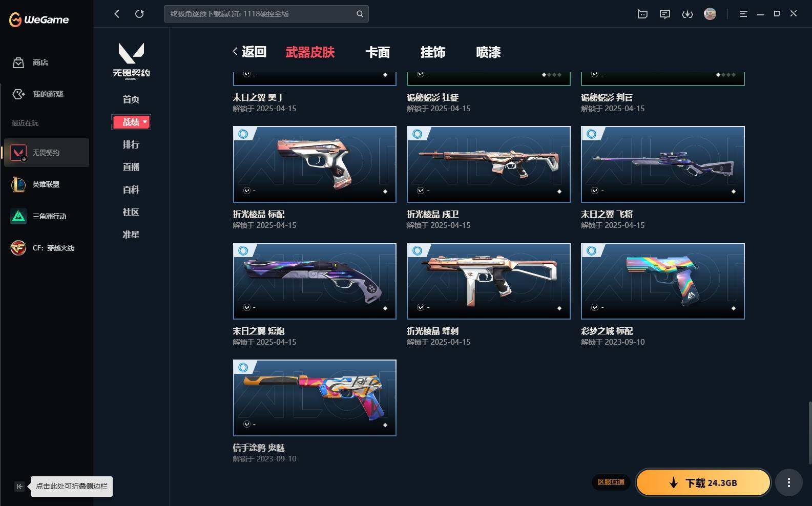Click the refresh page icon
Viewport: 812px width, 506px height.
click(139, 14)
